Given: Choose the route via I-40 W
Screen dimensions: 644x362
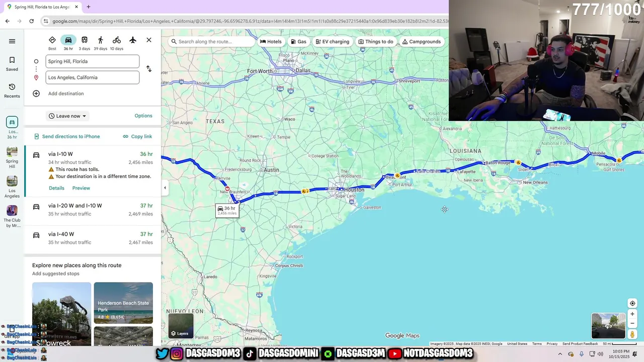Looking at the screenshot, I should 93,238.
